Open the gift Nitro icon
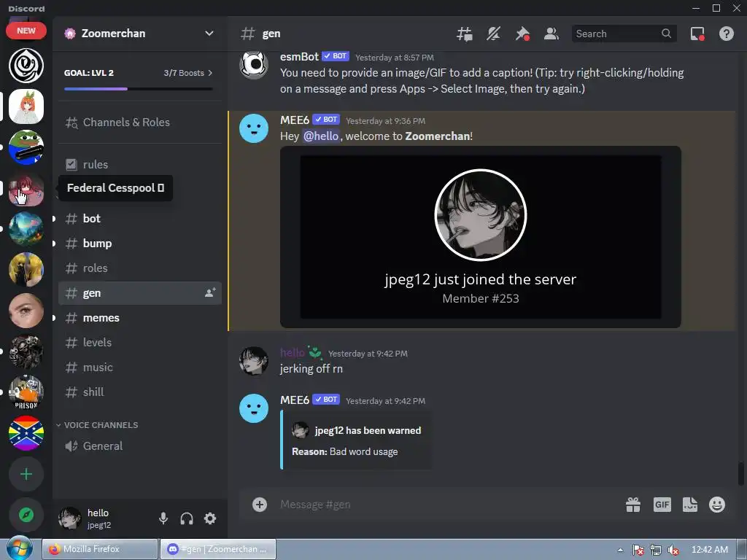 point(633,505)
